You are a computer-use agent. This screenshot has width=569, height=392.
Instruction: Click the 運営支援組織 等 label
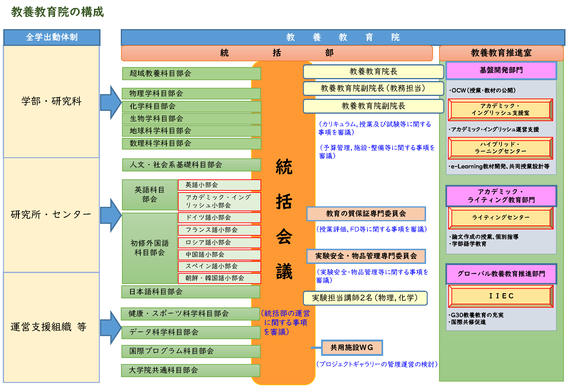pyautogui.click(x=49, y=327)
